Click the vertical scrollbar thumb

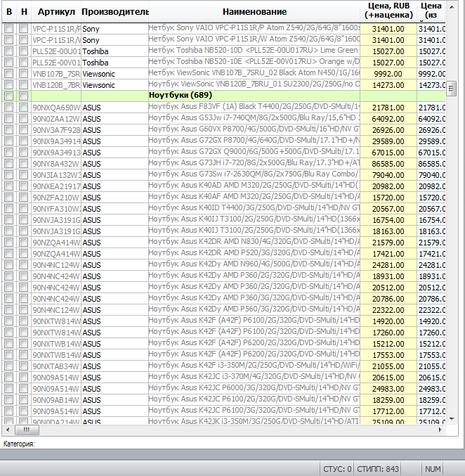point(452,89)
